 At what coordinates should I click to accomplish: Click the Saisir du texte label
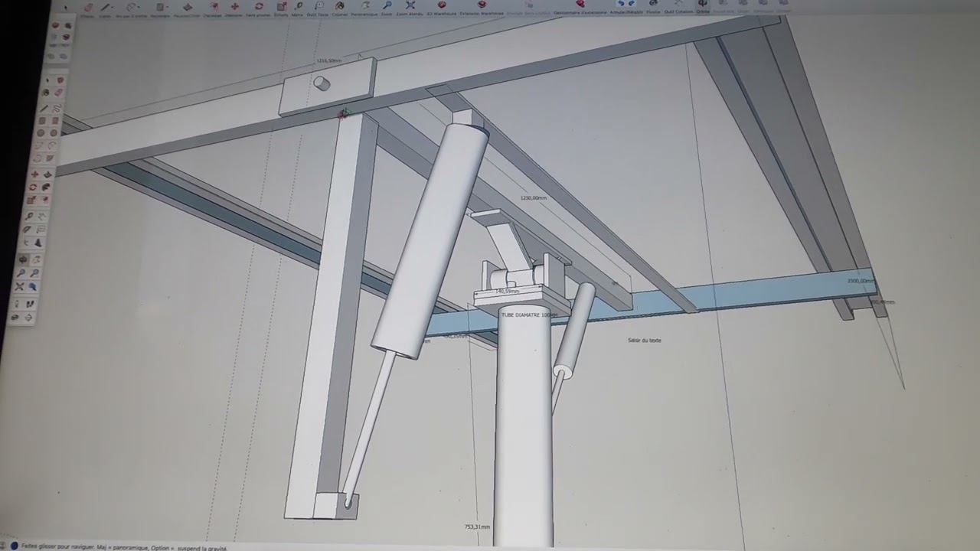[644, 340]
